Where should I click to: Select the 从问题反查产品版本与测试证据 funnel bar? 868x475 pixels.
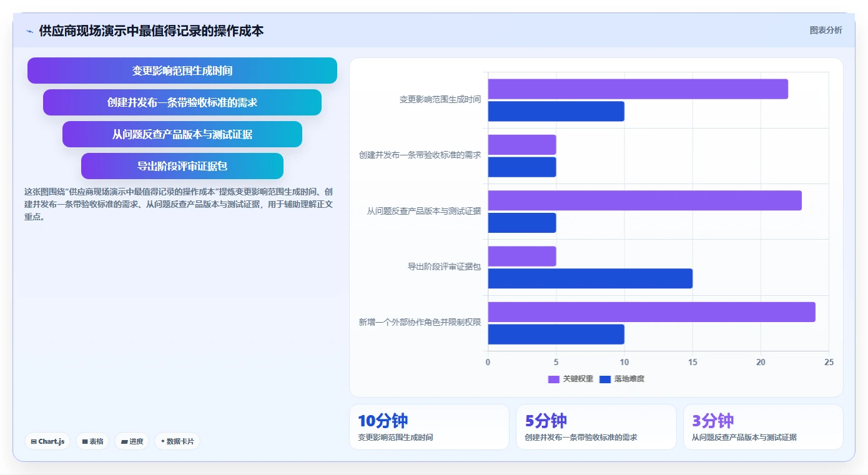coord(182,134)
